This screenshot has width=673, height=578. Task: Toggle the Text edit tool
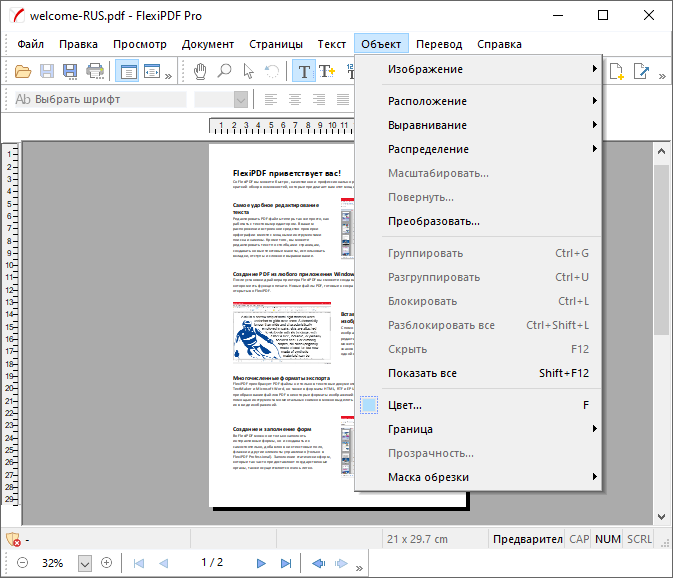[x=304, y=71]
